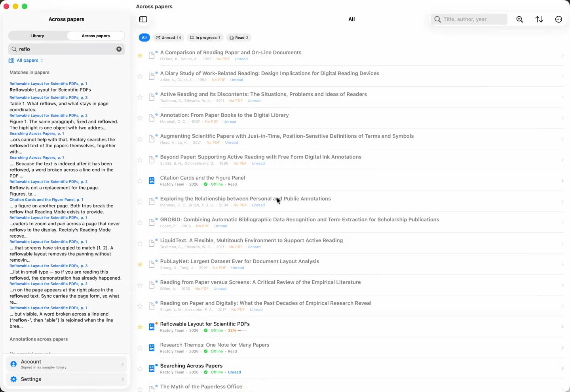Filter by 'Read 2' chip
This screenshot has width=570, height=392.
coord(239,38)
